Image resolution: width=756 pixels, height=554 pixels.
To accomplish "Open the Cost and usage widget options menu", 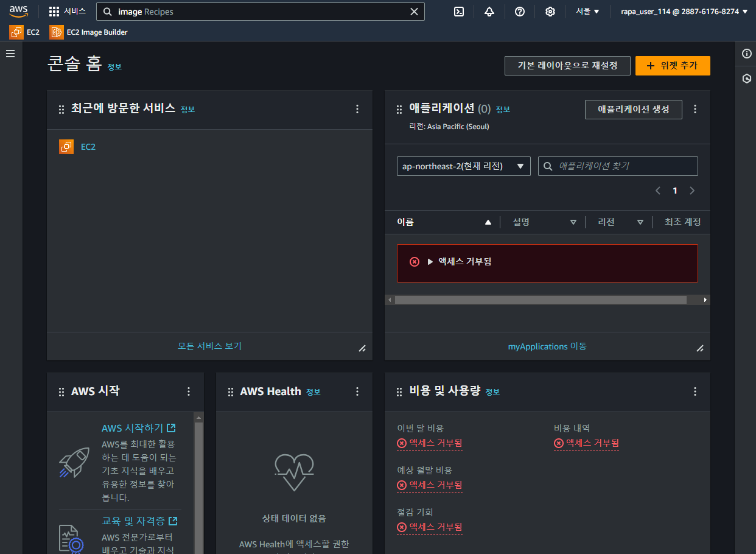I will click(x=695, y=391).
